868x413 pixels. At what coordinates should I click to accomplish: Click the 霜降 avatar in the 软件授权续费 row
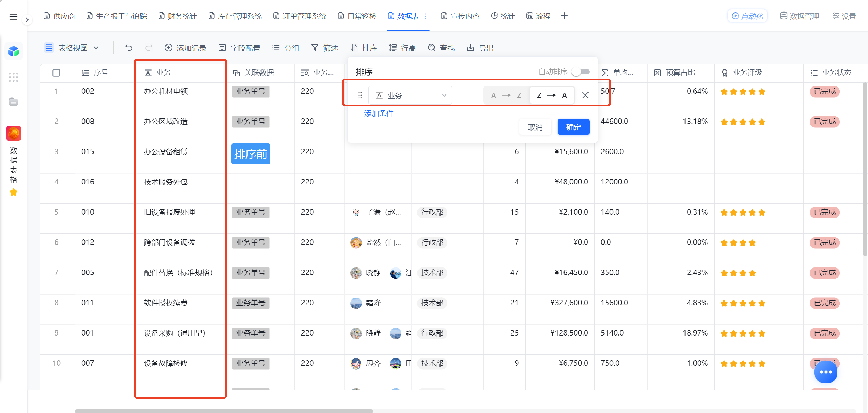[356, 303]
